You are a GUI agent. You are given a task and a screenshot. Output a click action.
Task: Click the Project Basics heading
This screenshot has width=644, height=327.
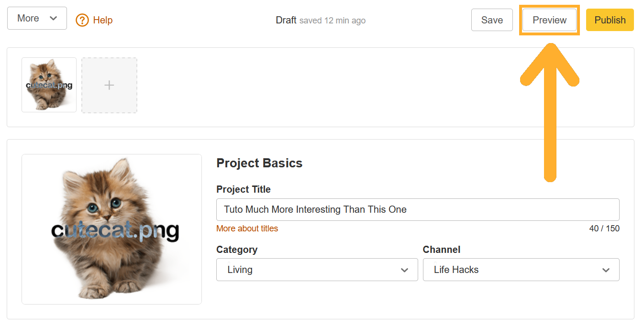tap(259, 163)
